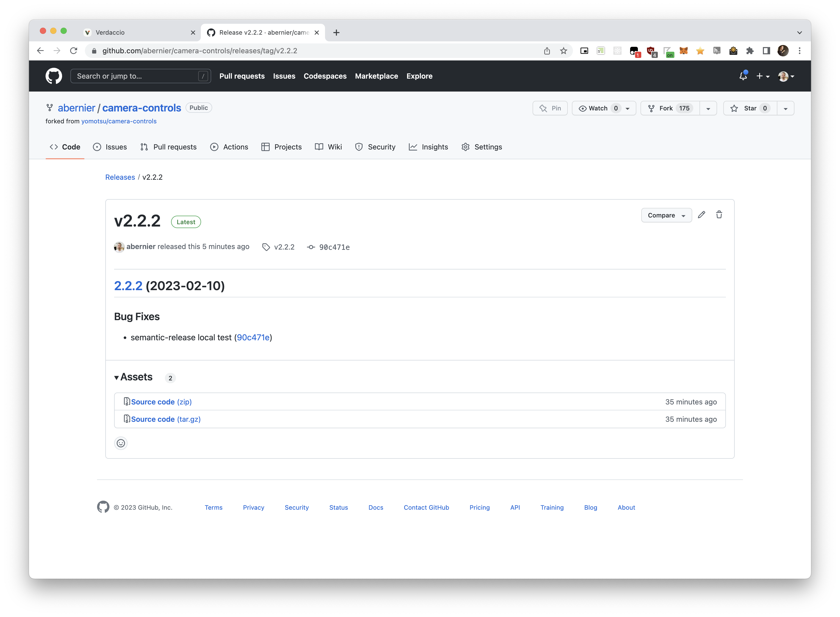This screenshot has height=617, width=840.
Task: Open the MetaMask fox extension
Action: [683, 51]
